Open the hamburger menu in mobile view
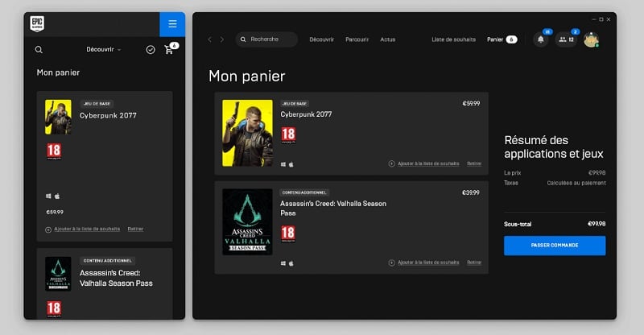 click(172, 24)
